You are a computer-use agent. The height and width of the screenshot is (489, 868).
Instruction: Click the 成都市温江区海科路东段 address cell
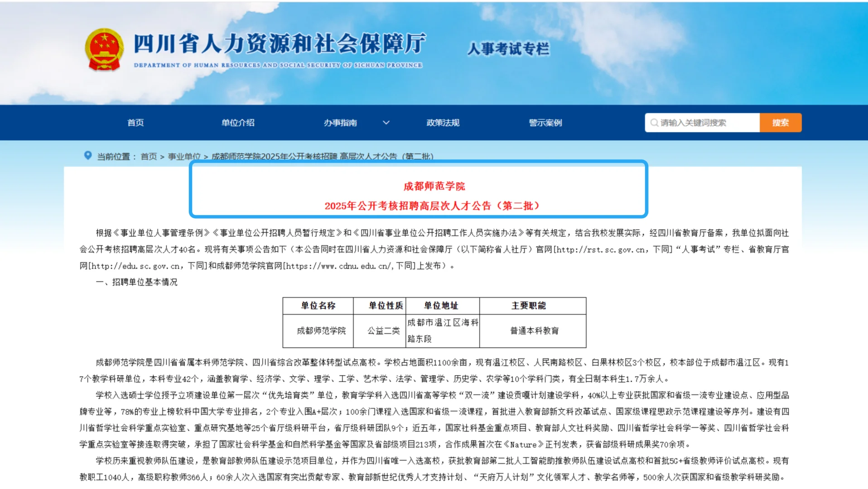click(x=443, y=331)
